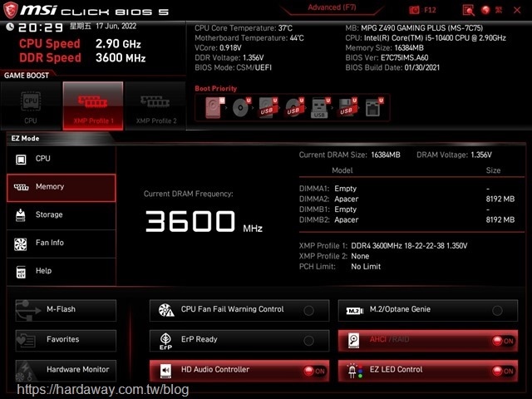Click the CPU chip icon in sidebar
This screenshot has width=532, height=399.
pyautogui.click(x=21, y=159)
